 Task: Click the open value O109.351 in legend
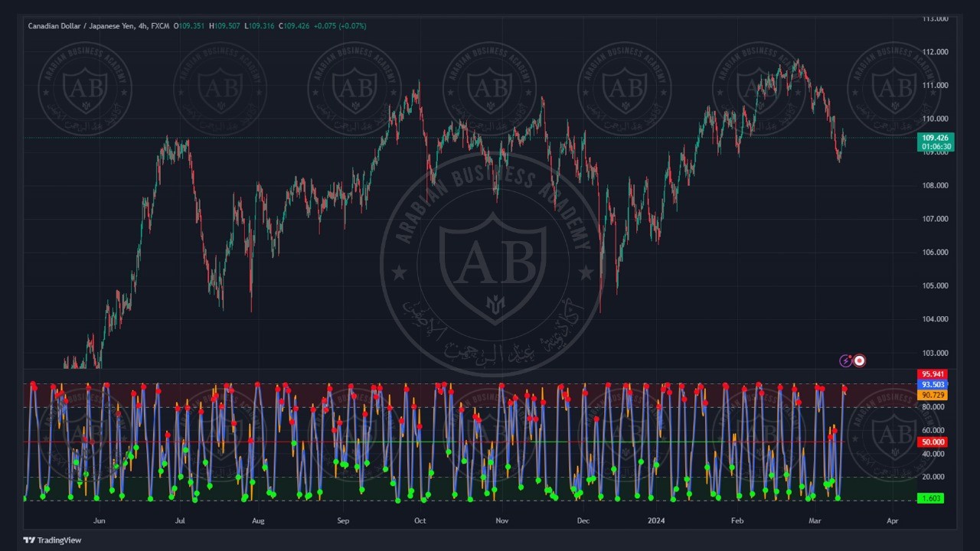tap(189, 26)
